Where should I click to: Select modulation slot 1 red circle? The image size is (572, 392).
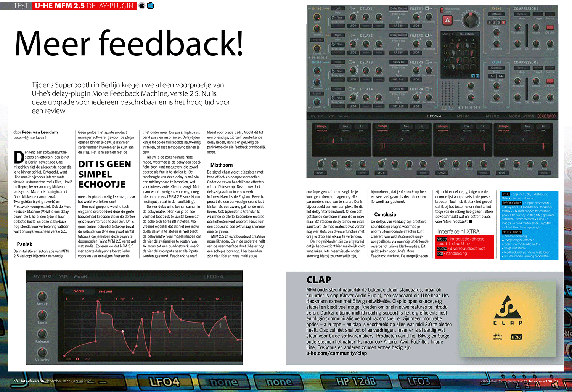coord(540,116)
